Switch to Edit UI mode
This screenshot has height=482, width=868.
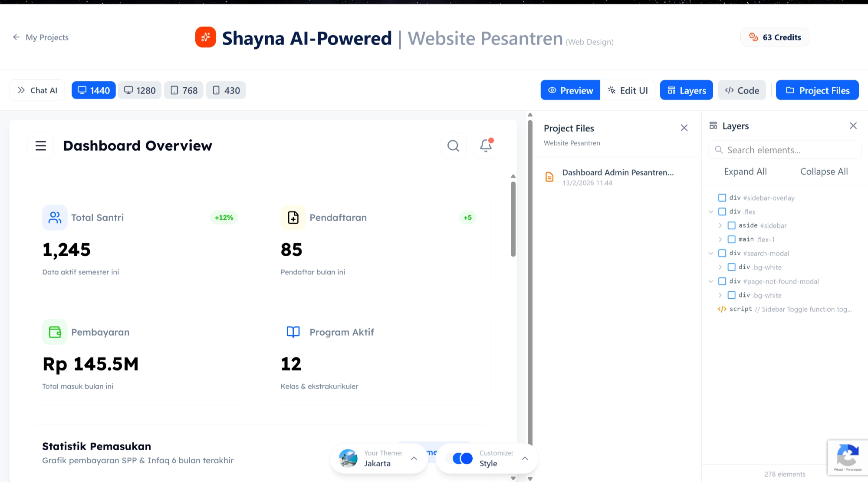click(628, 90)
